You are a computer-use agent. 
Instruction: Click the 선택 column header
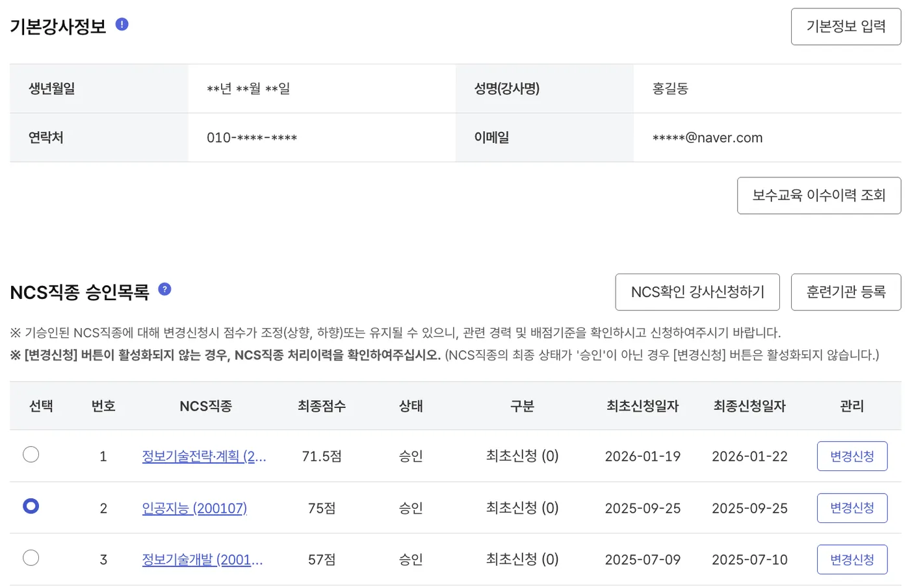41,406
